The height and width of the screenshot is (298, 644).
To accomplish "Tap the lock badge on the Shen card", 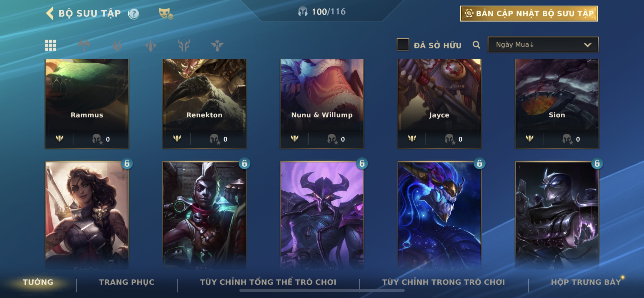I will click(597, 164).
